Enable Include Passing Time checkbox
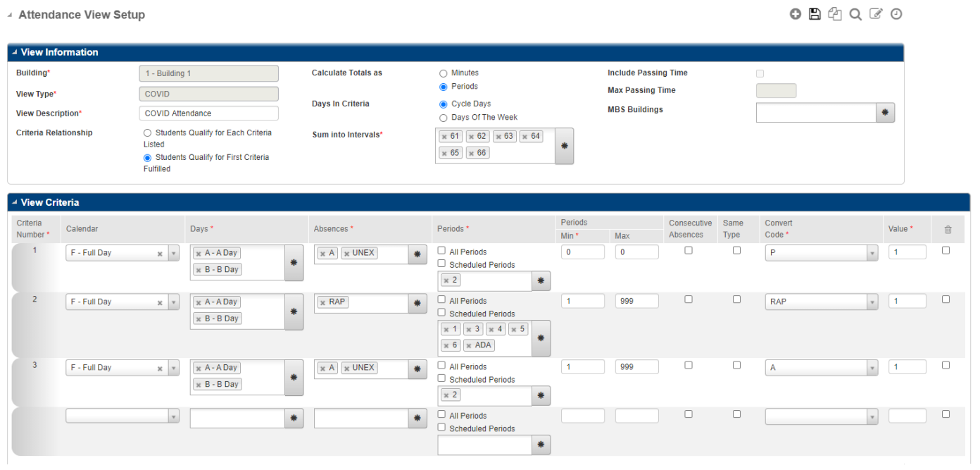 760,73
